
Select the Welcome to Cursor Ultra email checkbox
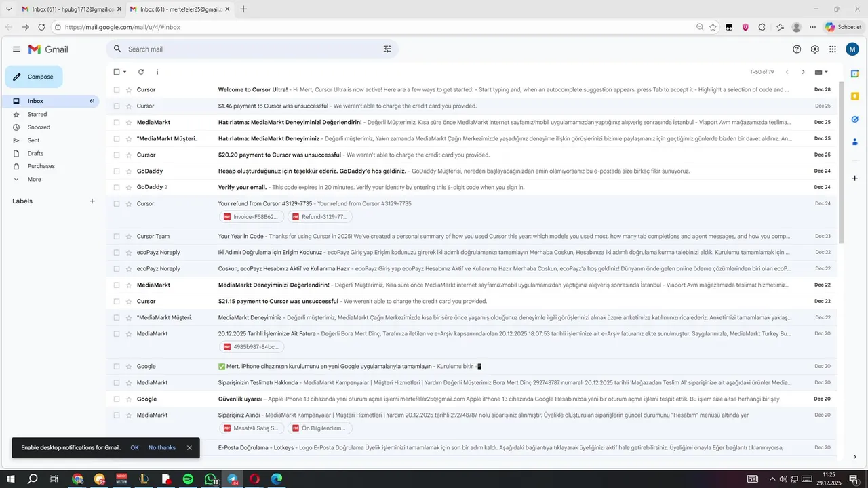[117, 89]
